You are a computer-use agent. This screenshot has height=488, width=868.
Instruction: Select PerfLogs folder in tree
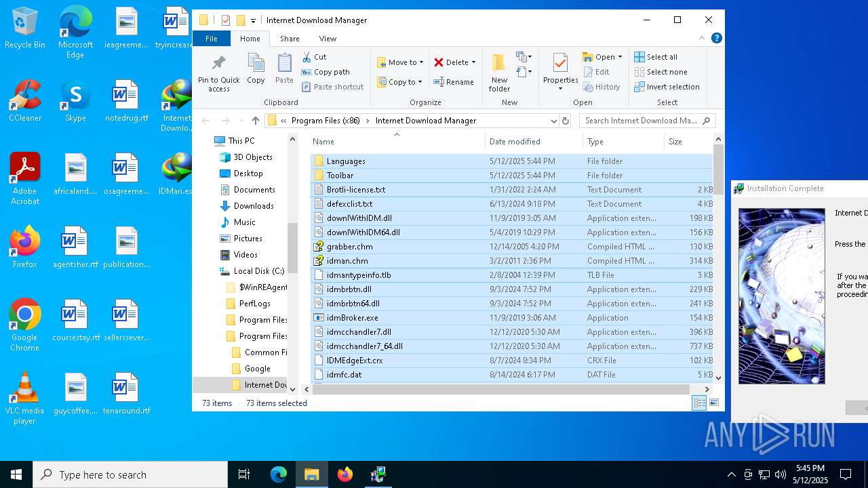coord(255,304)
